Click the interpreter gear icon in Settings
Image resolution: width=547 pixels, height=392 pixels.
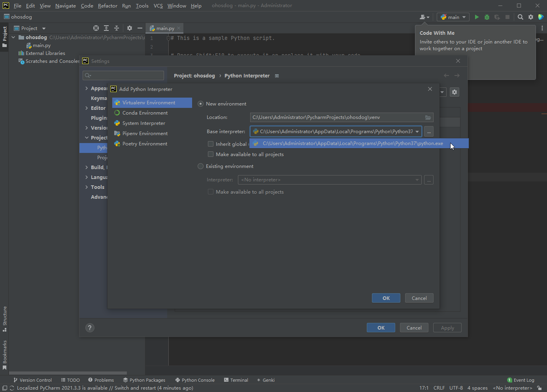[455, 92]
